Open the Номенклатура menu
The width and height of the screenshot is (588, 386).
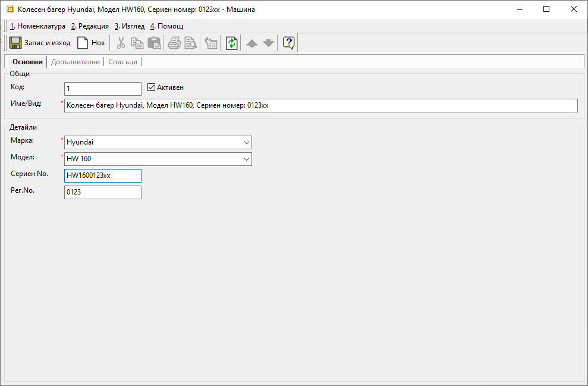pos(37,26)
